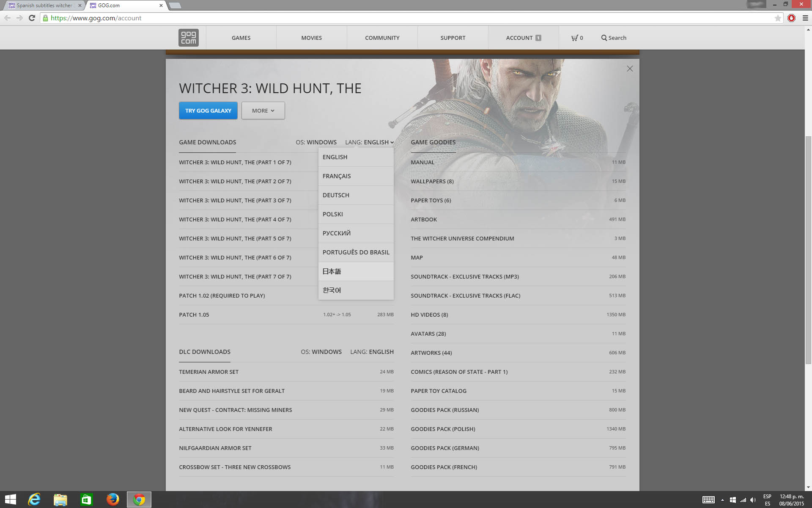This screenshot has width=812, height=508.
Task: Download the Temerian Armor Set DLC
Action: (x=286, y=372)
